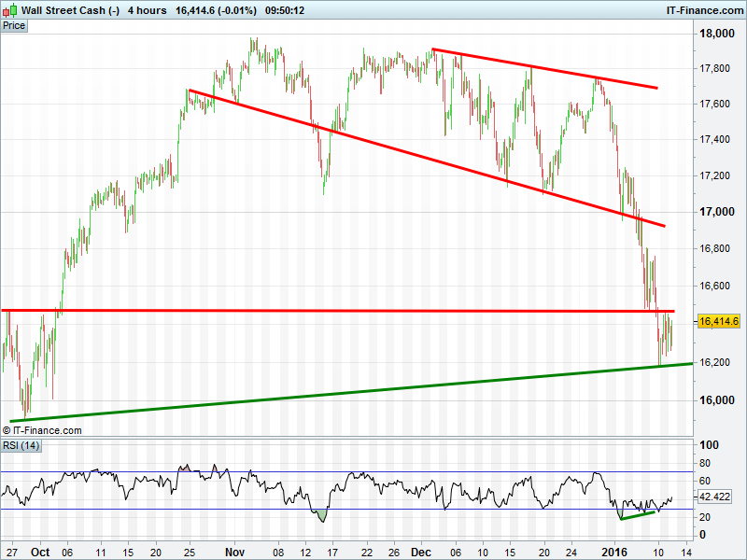The image size is (747, 560).
Task: Click the 18,000 level on price axis
Action: tap(715, 34)
